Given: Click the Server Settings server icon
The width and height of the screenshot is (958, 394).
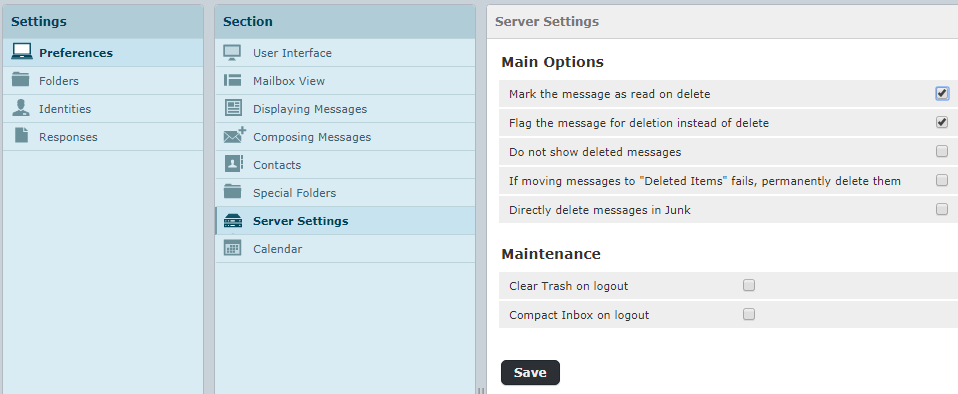Looking at the screenshot, I should 233,221.
